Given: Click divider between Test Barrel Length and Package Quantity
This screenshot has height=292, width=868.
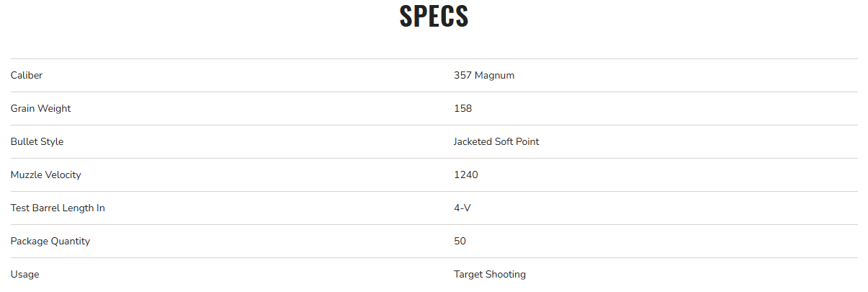Looking at the screenshot, I should (x=434, y=224).
